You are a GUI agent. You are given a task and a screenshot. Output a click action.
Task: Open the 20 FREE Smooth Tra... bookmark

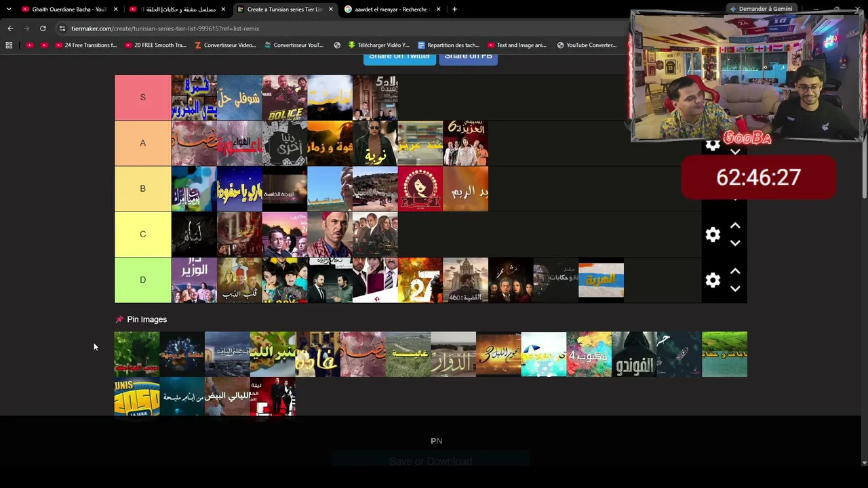pyautogui.click(x=155, y=45)
